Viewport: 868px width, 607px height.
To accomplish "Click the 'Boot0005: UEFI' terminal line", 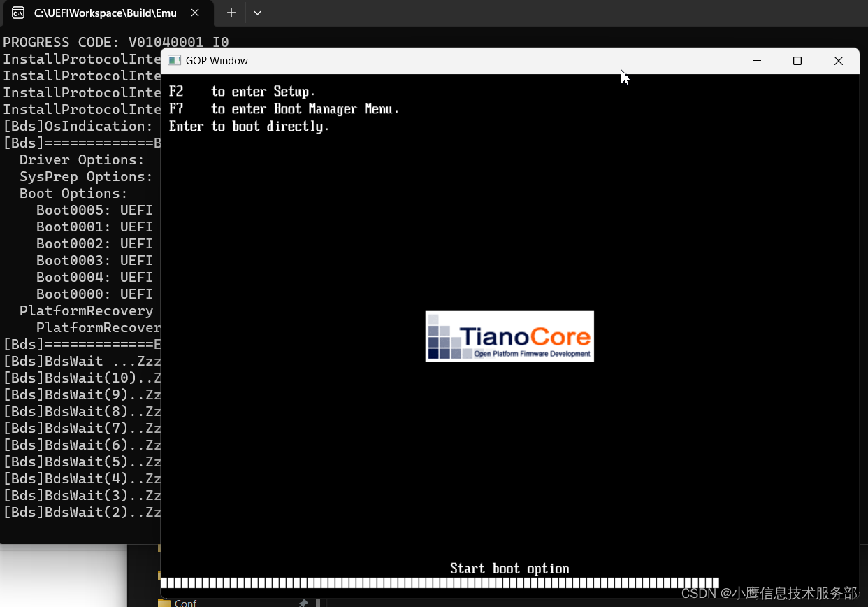I will tap(94, 210).
